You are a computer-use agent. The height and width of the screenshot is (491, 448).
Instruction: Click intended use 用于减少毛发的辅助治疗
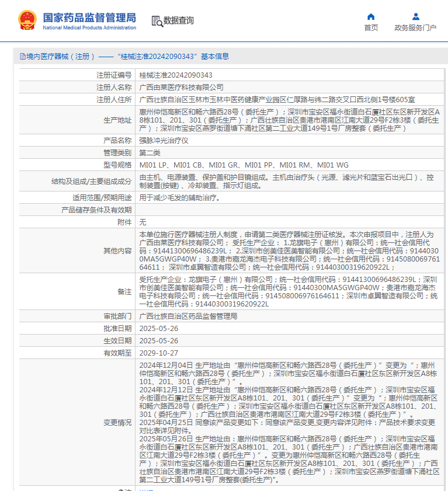(179, 197)
